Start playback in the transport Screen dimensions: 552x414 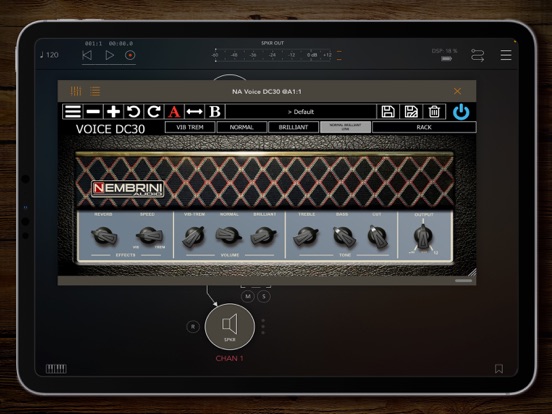tap(109, 55)
